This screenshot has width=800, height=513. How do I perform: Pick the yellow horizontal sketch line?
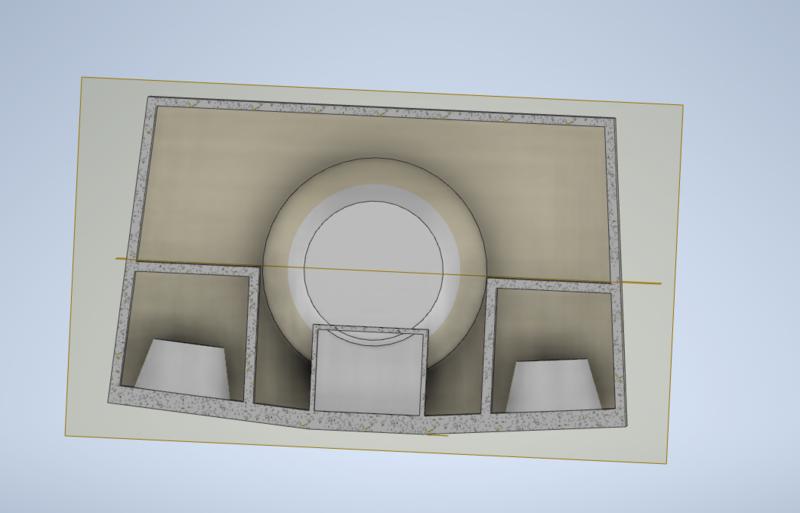pyautogui.click(x=388, y=271)
